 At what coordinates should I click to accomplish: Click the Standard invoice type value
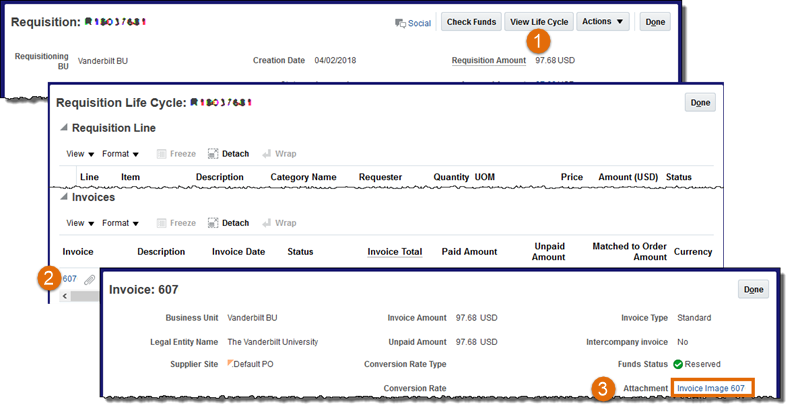[694, 318]
